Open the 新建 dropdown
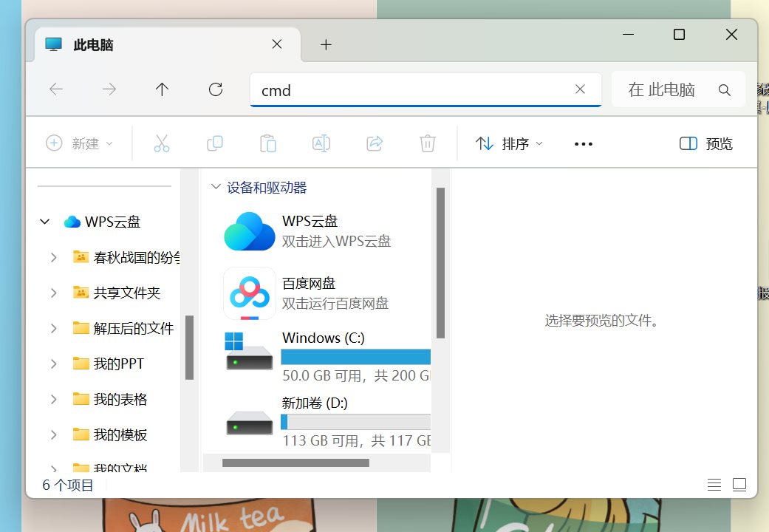The width and height of the screenshot is (769, 532). (80, 143)
